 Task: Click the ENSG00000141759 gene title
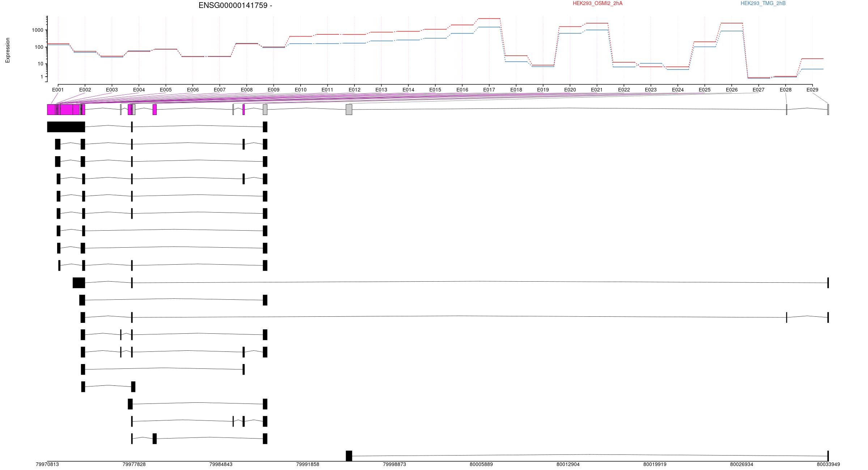pyautogui.click(x=235, y=5)
